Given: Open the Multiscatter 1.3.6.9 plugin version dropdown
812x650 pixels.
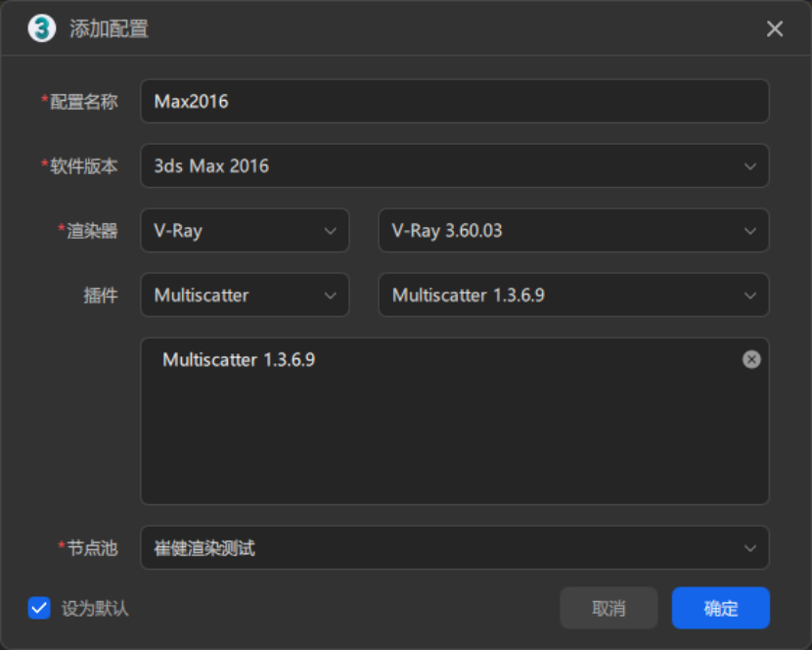Looking at the screenshot, I should (x=572, y=296).
